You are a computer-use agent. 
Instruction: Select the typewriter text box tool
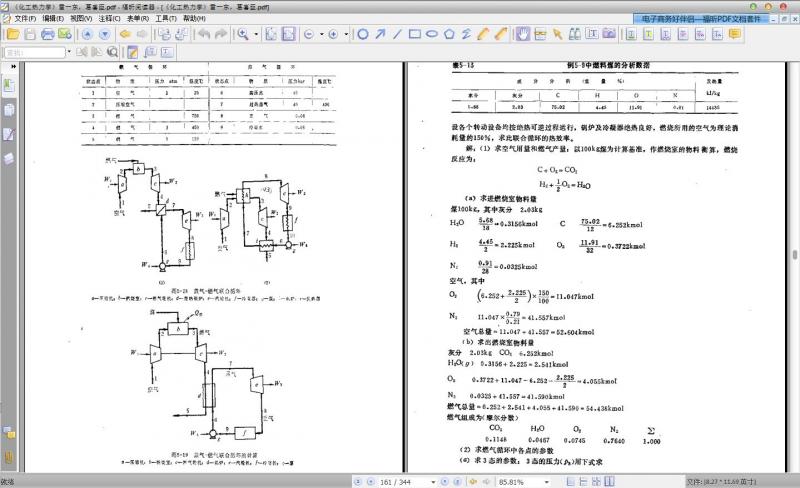pyautogui.click(x=592, y=34)
